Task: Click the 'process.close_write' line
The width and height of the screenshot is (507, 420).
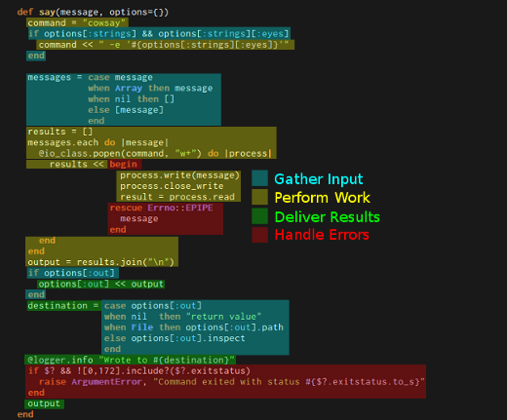Action: coord(172,186)
